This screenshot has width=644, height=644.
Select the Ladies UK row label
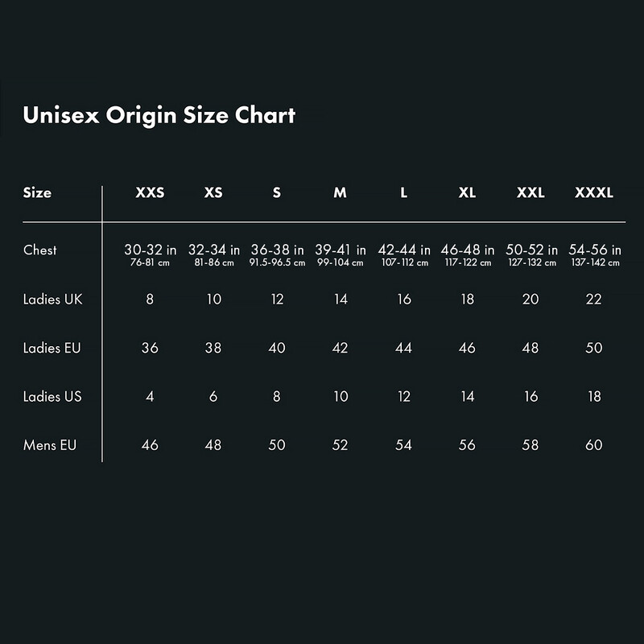coord(53,299)
